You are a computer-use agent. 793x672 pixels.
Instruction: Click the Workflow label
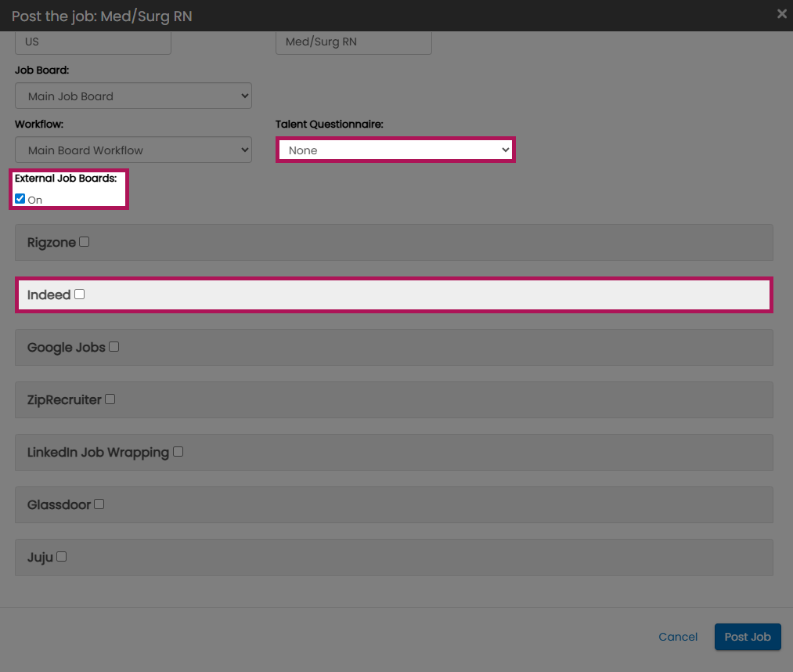(x=39, y=124)
